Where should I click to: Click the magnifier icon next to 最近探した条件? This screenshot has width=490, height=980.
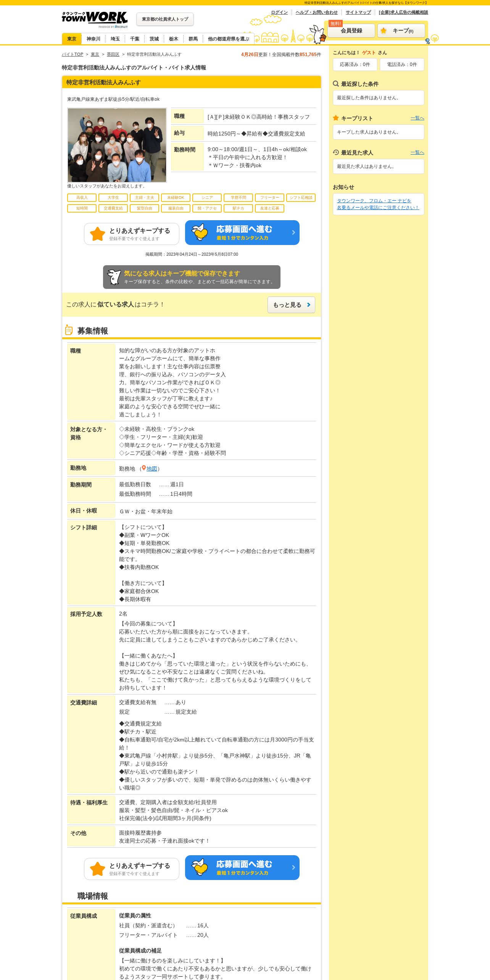pyautogui.click(x=336, y=84)
